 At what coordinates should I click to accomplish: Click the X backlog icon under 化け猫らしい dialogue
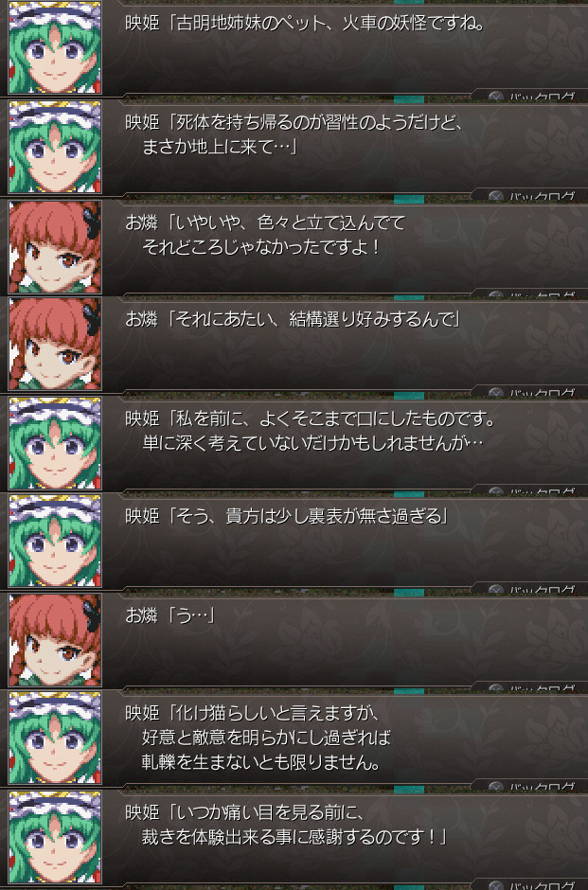[x=496, y=786]
